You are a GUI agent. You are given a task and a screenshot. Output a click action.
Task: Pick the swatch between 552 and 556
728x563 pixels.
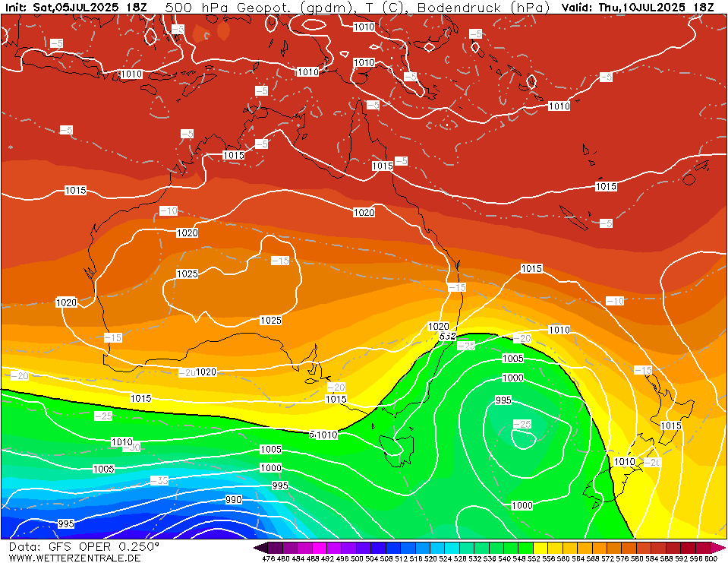pyautogui.click(x=541, y=548)
